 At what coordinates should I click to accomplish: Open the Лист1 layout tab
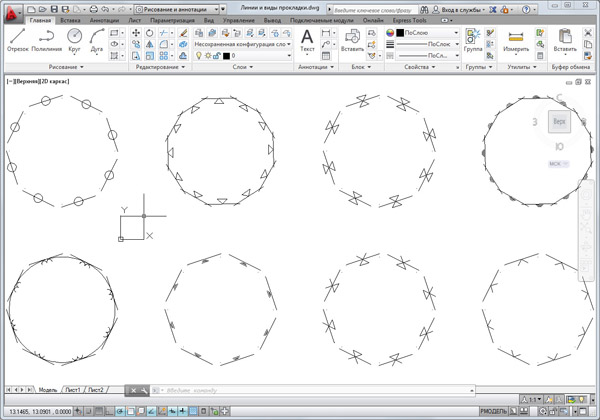(72, 388)
